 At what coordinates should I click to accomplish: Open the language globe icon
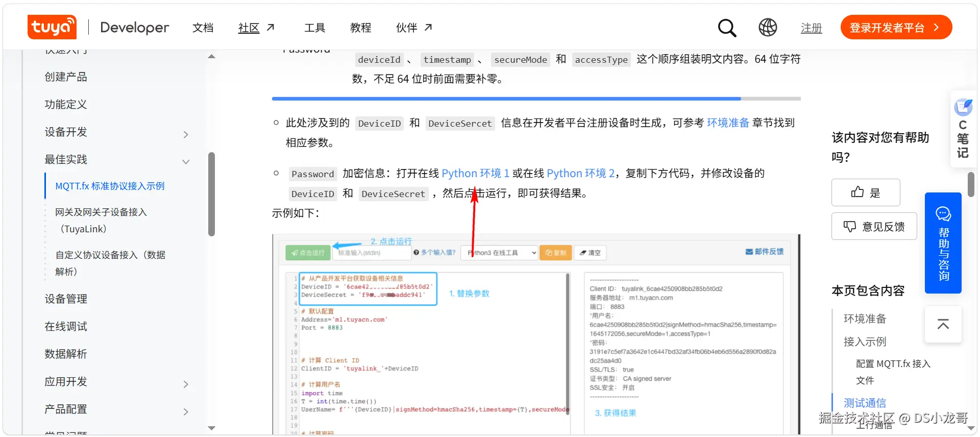coord(768,28)
